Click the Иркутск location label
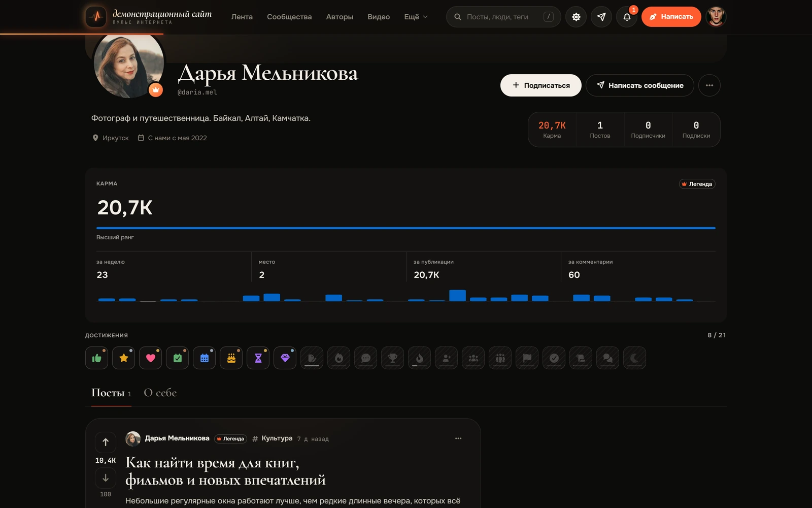812x508 pixels. [x=111, y=138]
